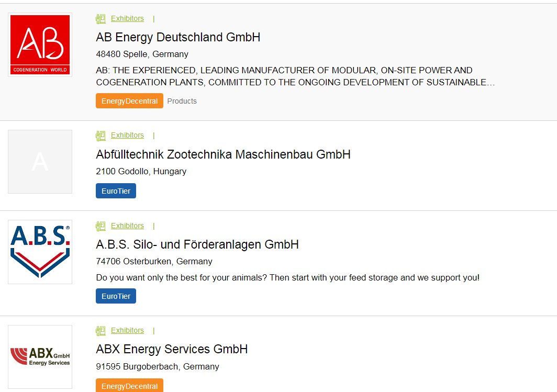The width and height of the screenshot is (557, 392).
Task: Open the A.B.S. company logo thumbnail
Action: [40, 252]
